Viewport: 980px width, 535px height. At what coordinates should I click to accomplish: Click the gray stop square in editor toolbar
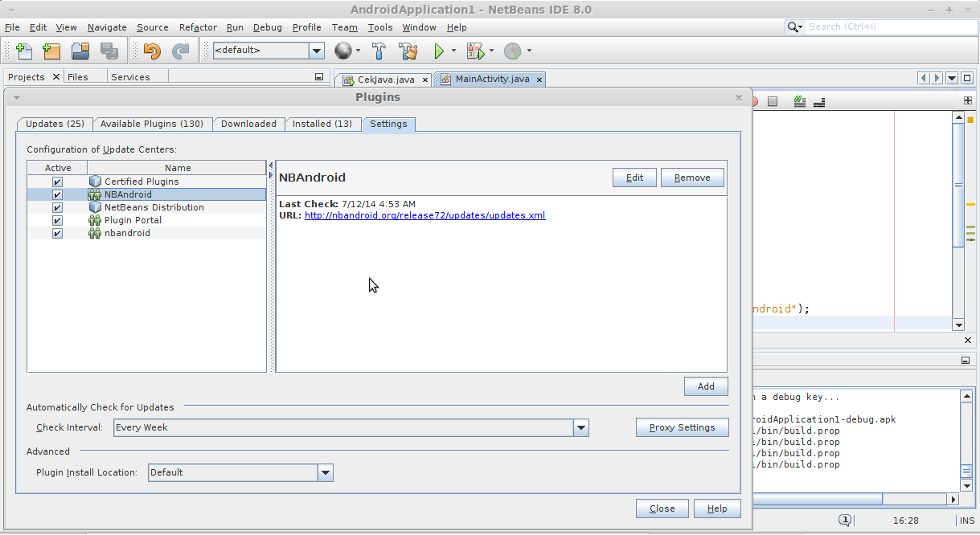[x=773, y=101]
